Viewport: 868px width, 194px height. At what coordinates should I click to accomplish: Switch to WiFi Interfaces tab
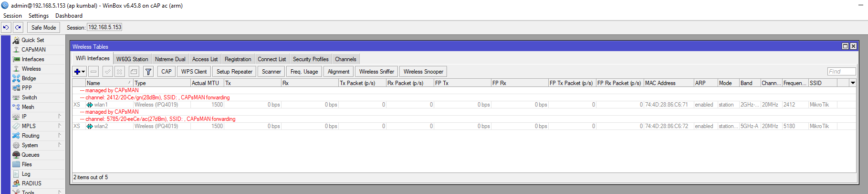pyautogui.click(x=93, y=58)
